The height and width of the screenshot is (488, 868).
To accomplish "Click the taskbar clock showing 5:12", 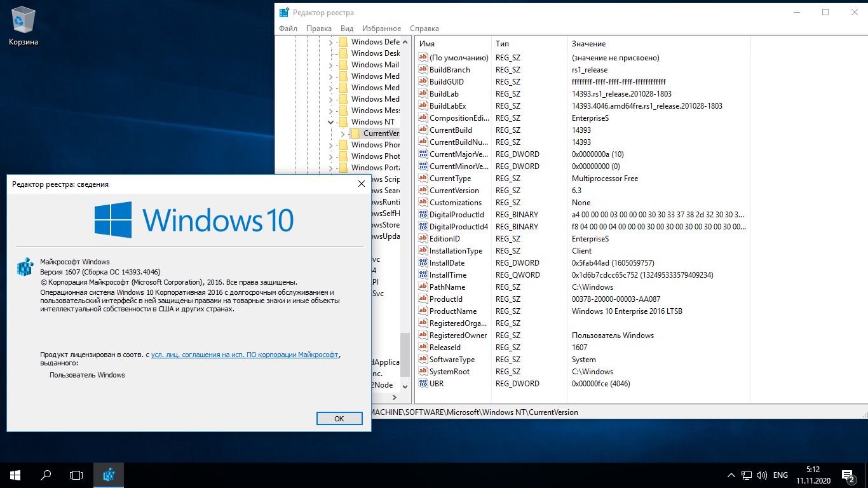I will (x=813, y=475).
